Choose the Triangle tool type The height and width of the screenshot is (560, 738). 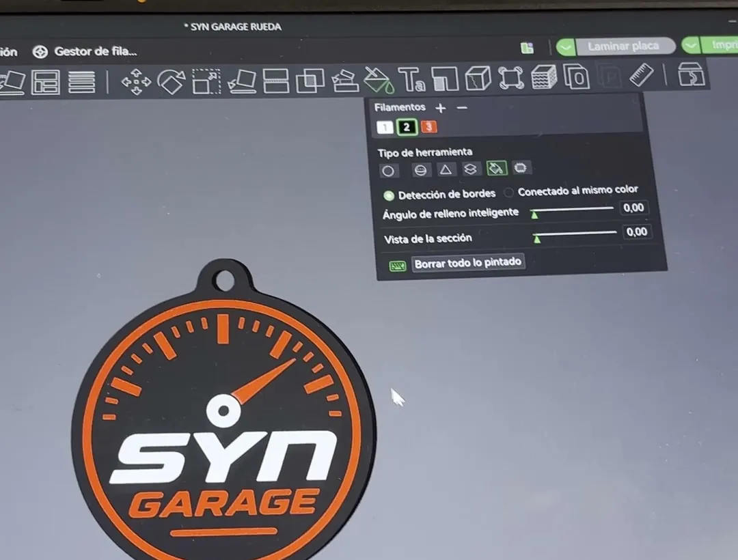point(446,169)
